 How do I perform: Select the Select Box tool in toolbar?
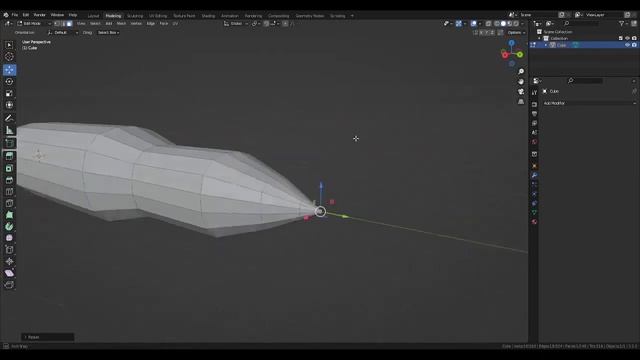[x=9, y=45]
